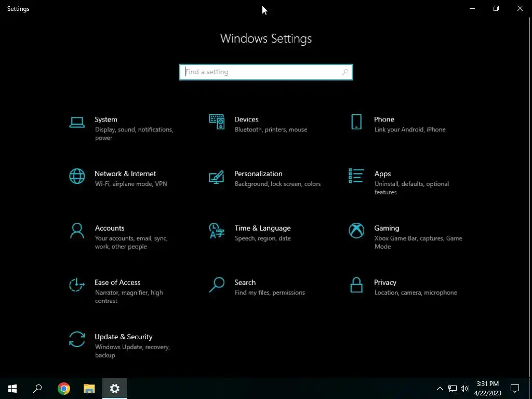Launch Google Chrome from the taskbar
The width and height of the screenshot is (532, 399).
pyautogui.click(x=64, y=389)
